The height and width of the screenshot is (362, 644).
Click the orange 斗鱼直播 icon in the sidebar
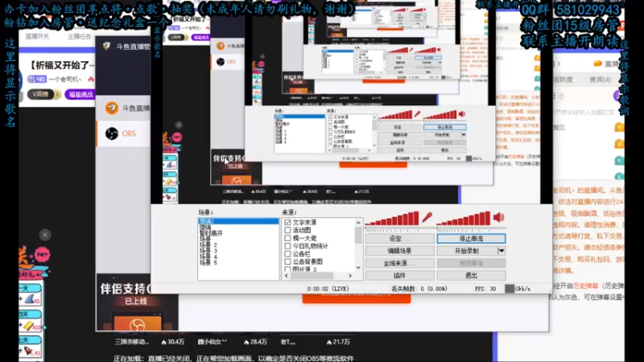click(x=111, y=108)
